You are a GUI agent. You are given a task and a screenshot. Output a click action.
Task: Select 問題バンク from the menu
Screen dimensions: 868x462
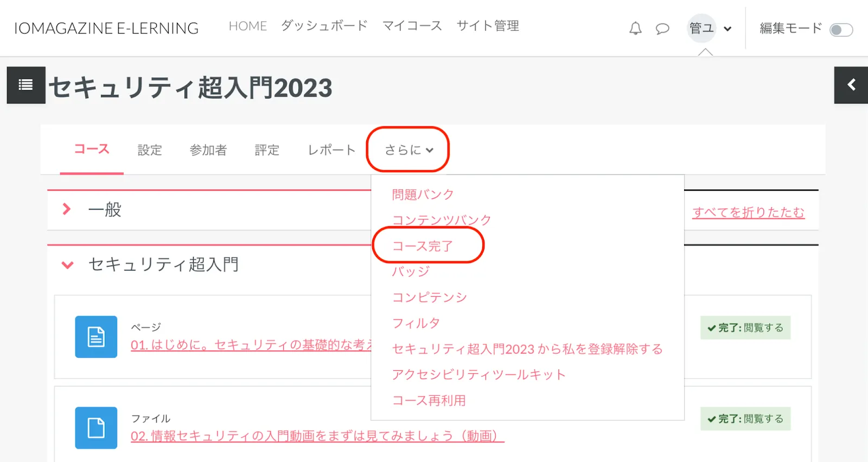(x=423, y=195)
